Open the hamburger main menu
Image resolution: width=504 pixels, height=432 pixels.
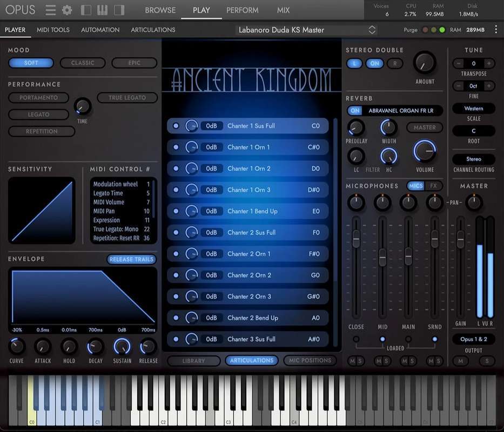point(50,10)
